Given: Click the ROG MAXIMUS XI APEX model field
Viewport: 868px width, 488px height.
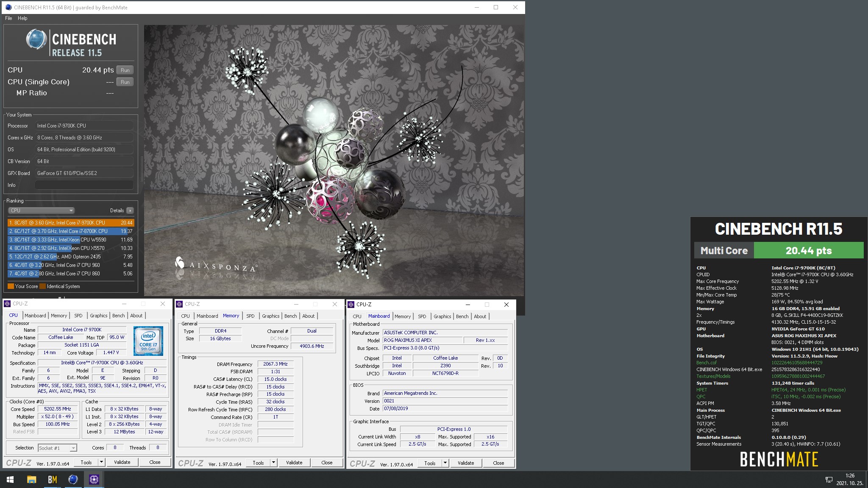Looking at the screenshot, I should tap(422, 340).
